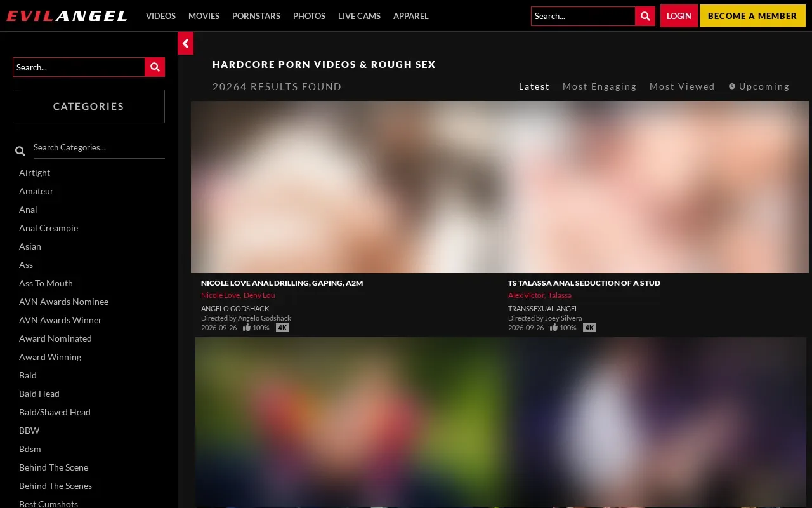
Task: Select the Amateur category
Action: pyautogui.click(x=36, y=191)
